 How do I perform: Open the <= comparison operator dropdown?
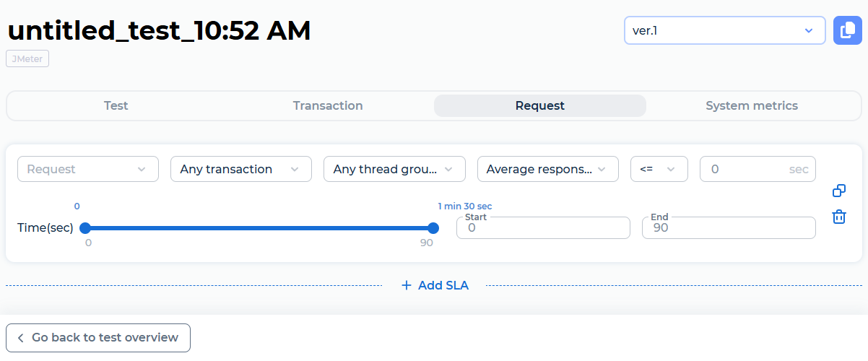(x=659, y=169)
